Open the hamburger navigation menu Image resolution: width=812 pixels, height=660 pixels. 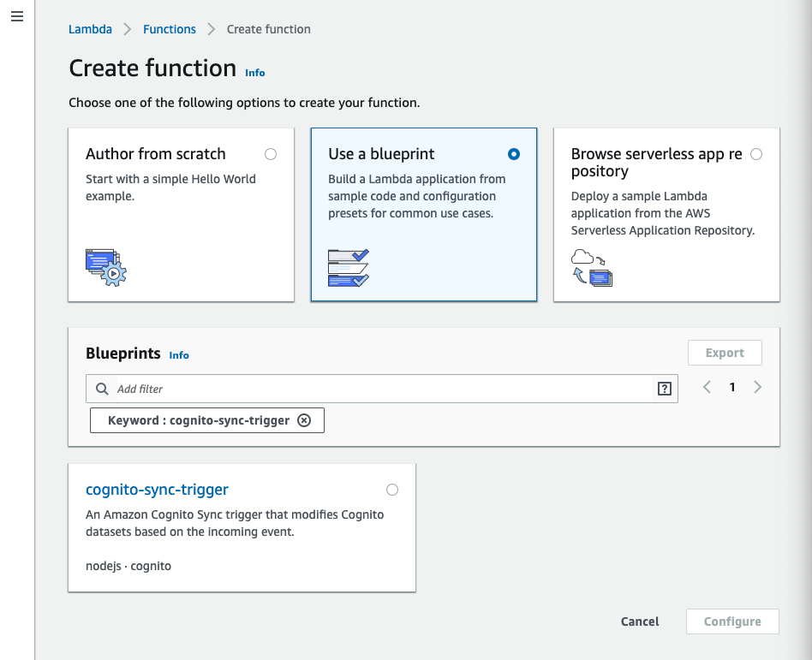(17, 16)
